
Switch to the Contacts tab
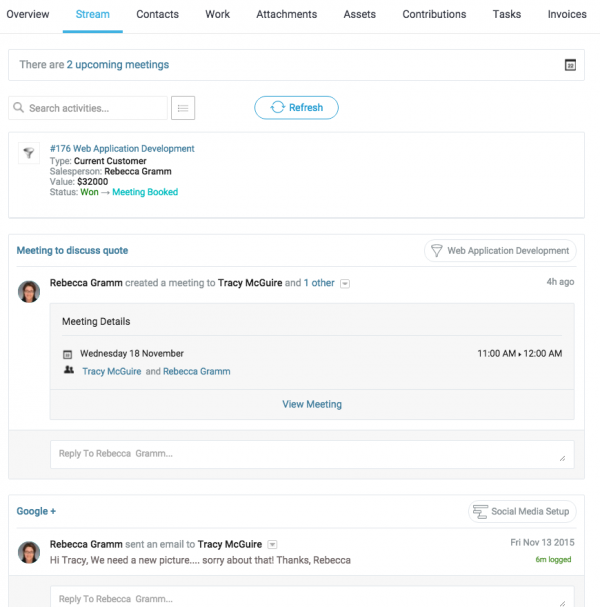pos(157,15)
